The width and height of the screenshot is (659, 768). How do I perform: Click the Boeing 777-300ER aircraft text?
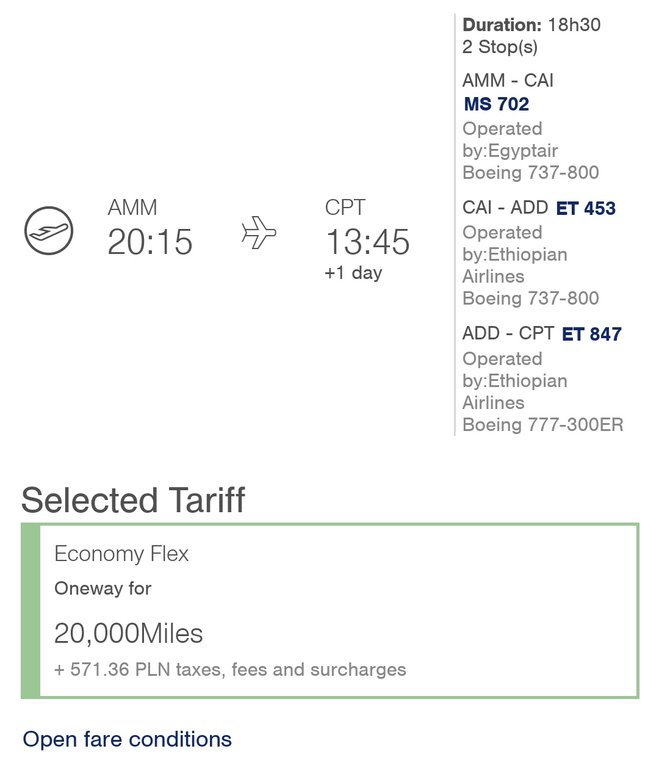pos(543,425)
